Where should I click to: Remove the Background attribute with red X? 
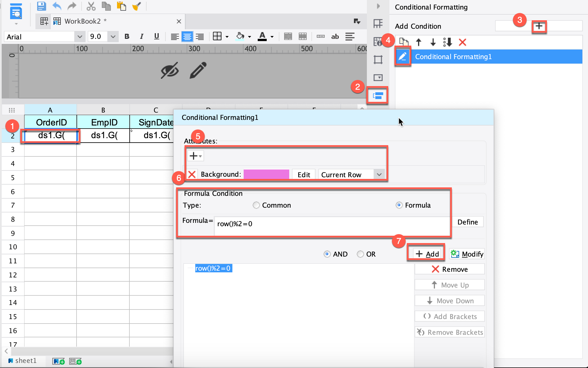pyautogui.click(x=192, y=174)
